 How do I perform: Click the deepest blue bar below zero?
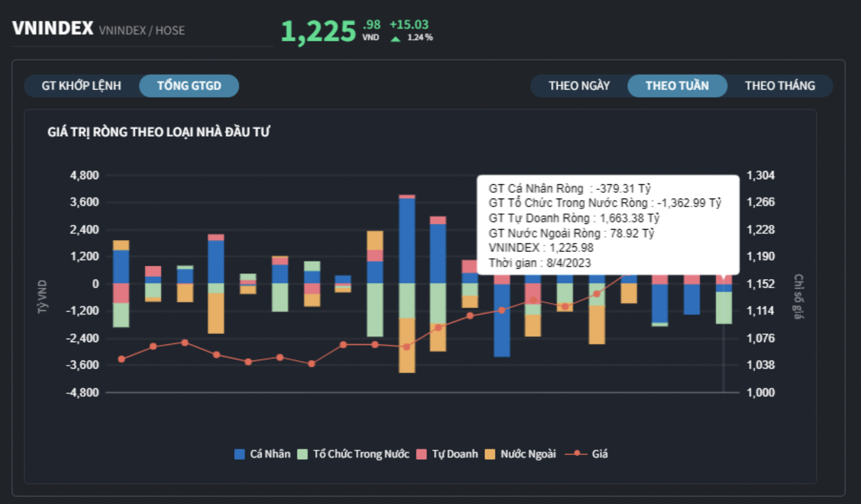[502, 320]
